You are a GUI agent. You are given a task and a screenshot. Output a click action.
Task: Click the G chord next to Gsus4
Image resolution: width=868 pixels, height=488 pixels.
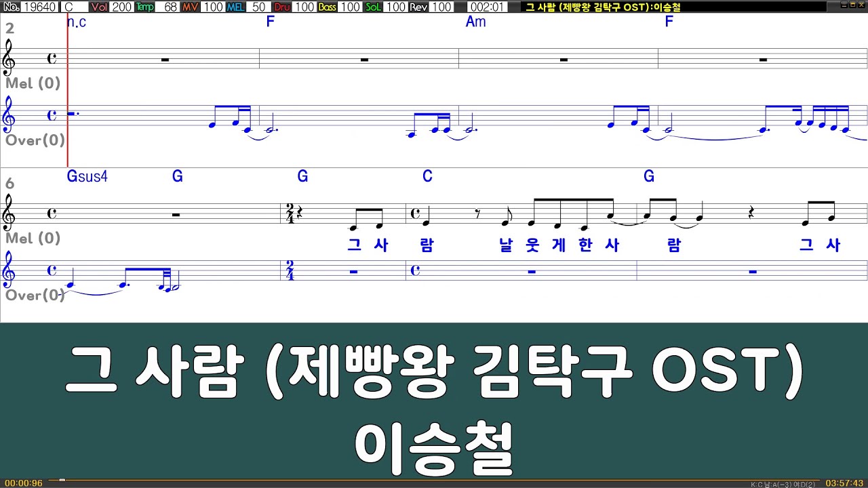click(x=178, y=177)
